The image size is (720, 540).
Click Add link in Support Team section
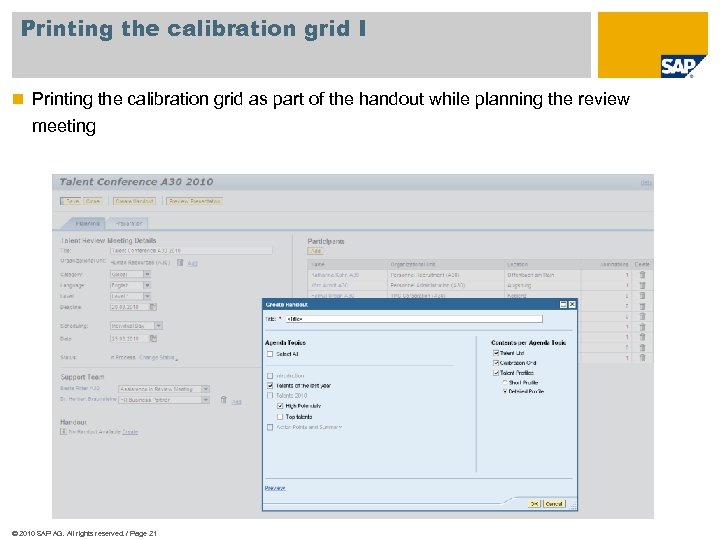pos(236,402)
